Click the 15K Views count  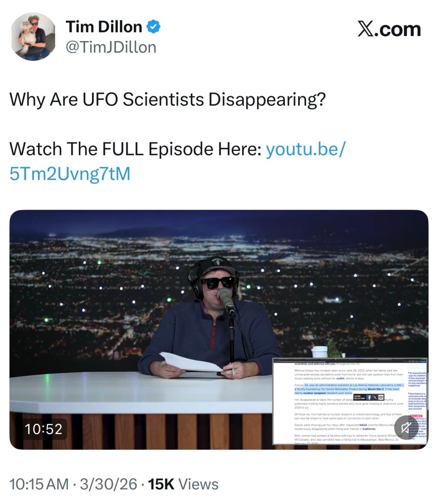pyautogui.click(x=183, y=484)
